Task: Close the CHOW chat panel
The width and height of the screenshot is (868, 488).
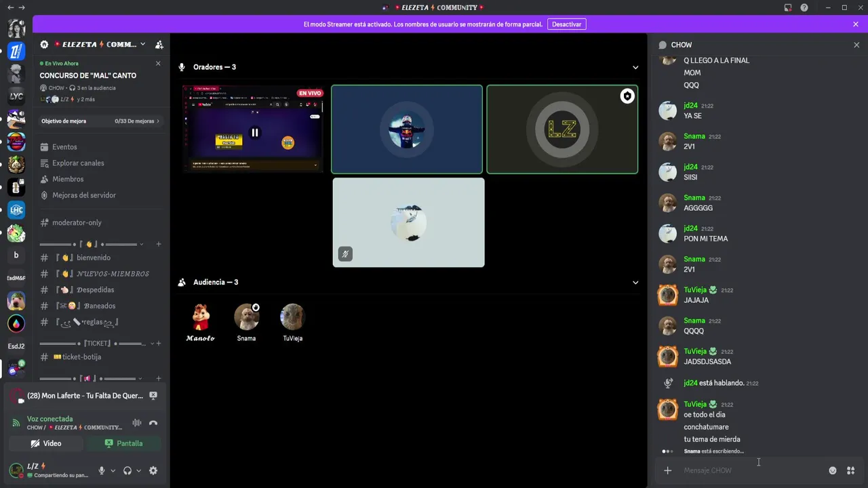Action: pyautogui.click(x=856, y=45)
